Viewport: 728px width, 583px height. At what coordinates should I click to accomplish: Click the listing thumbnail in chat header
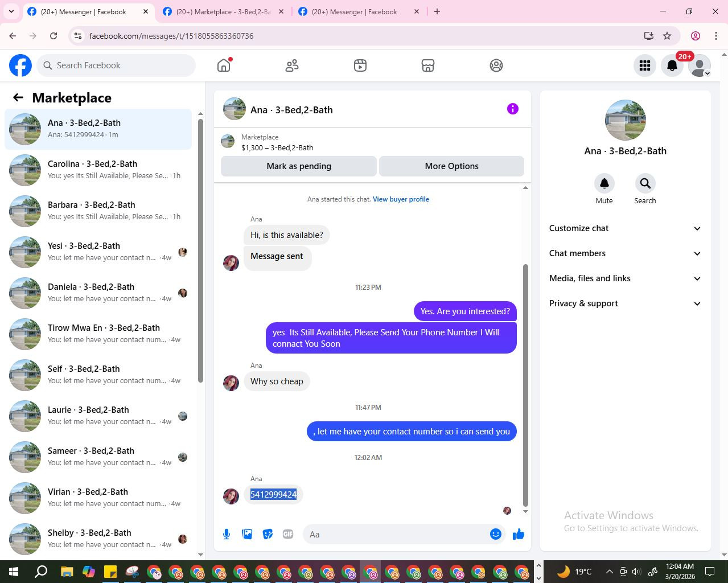(x=234, y=109)
